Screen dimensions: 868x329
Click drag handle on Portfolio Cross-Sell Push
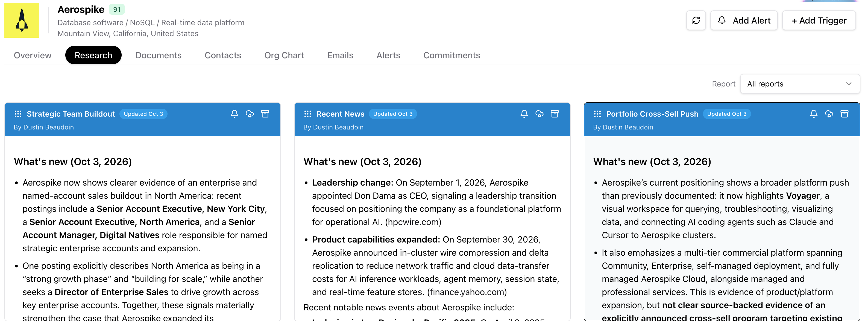tap(597, 114)
